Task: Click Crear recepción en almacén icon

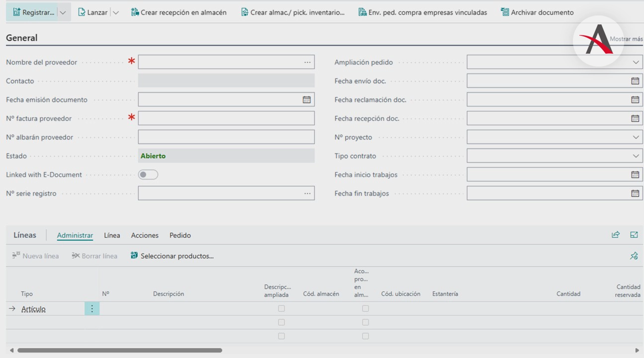Action: pyautogui.click(x=135, y=12)
